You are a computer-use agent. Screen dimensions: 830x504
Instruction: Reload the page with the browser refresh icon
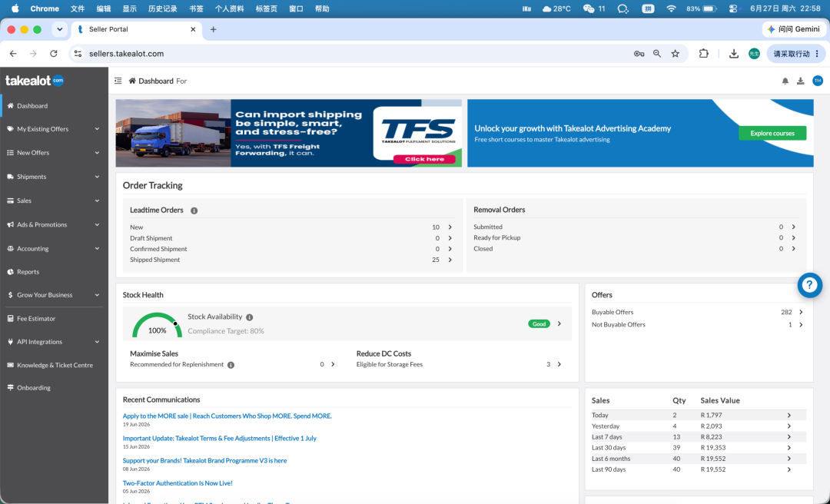tap(54, 54)
